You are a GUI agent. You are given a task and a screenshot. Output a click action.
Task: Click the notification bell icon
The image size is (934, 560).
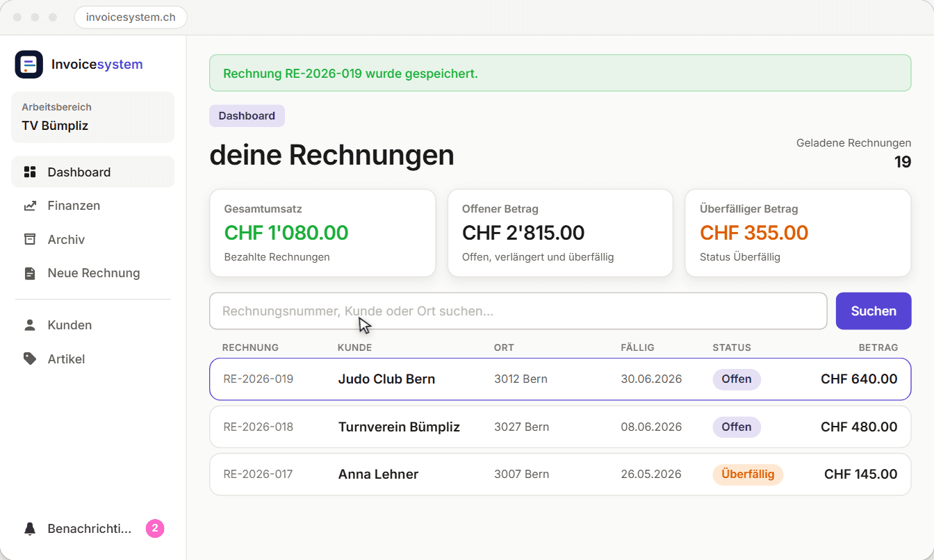click(x=30, y=529)
